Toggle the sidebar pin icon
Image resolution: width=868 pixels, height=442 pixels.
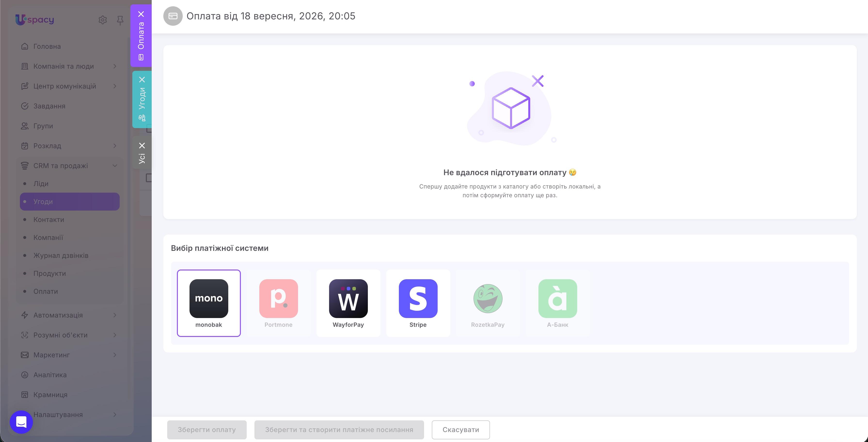(x=120, y=20)
